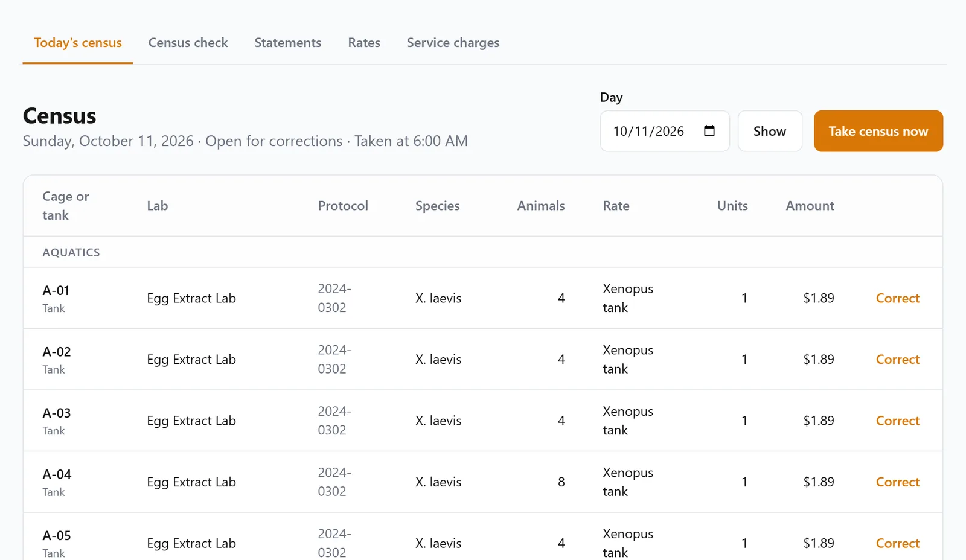
Task: Click the Cage or tank column header
Action: (65, 206)
